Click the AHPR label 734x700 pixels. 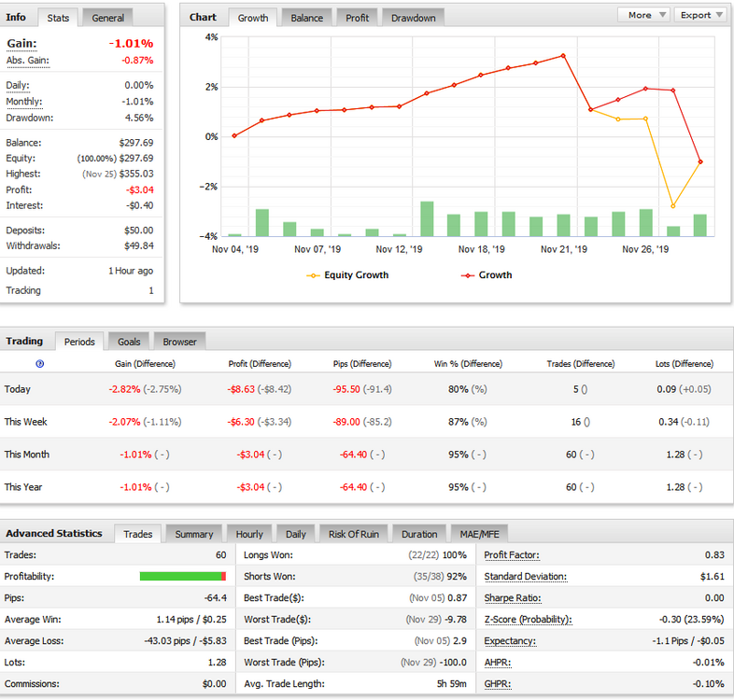[498, 663]
